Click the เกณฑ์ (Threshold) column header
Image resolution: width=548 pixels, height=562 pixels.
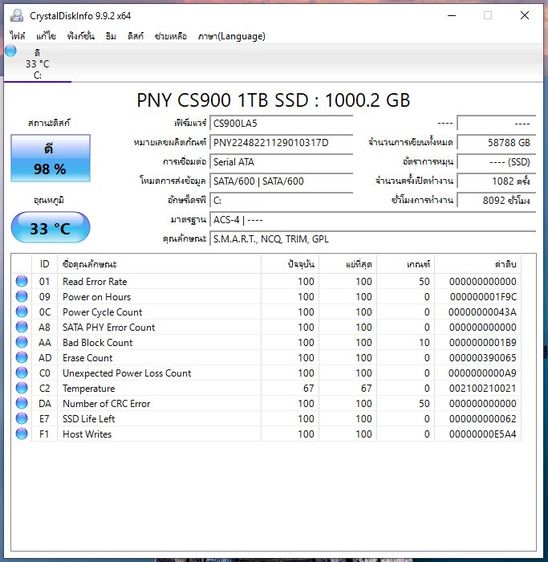pyautogui.click(x=405, y=264)
